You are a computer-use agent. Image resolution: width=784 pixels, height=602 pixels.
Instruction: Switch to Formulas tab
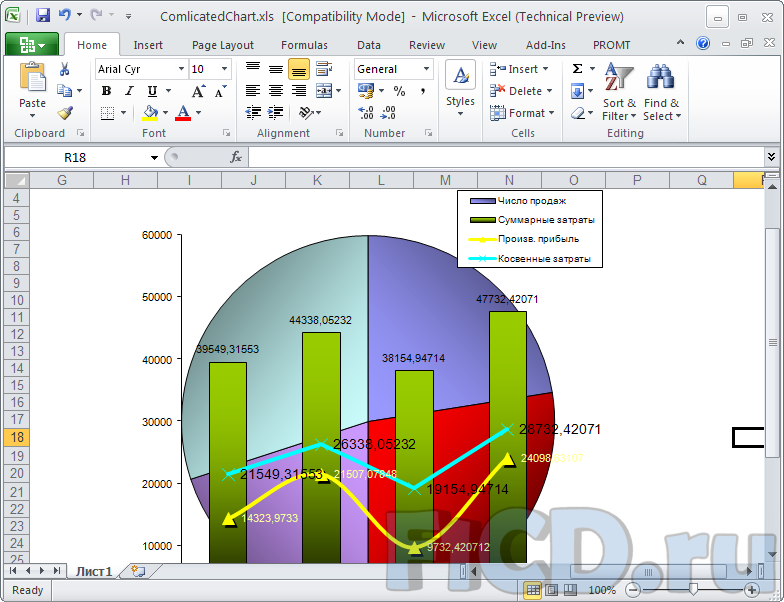pos(304,45)
